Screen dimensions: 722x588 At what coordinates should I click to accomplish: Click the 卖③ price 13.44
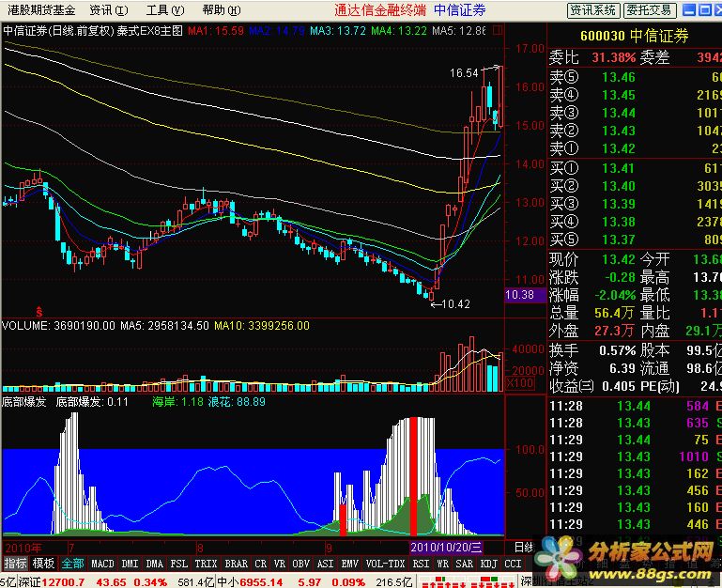(x=619, y=113)
